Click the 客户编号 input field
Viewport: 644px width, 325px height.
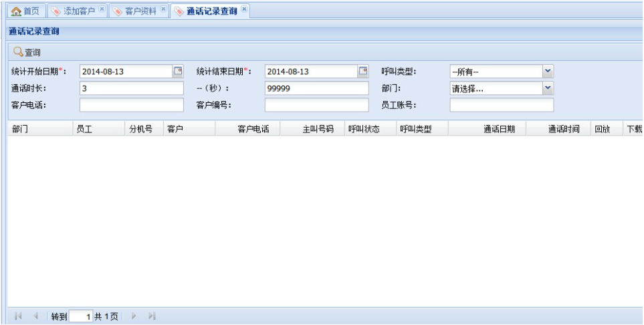click(317, 105)
